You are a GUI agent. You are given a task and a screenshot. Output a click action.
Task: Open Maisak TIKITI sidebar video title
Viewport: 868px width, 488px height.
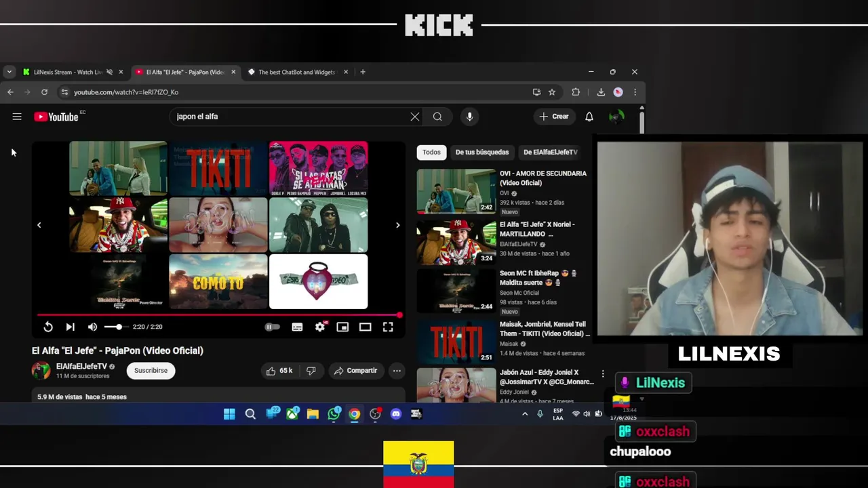[x=545, y=329]
